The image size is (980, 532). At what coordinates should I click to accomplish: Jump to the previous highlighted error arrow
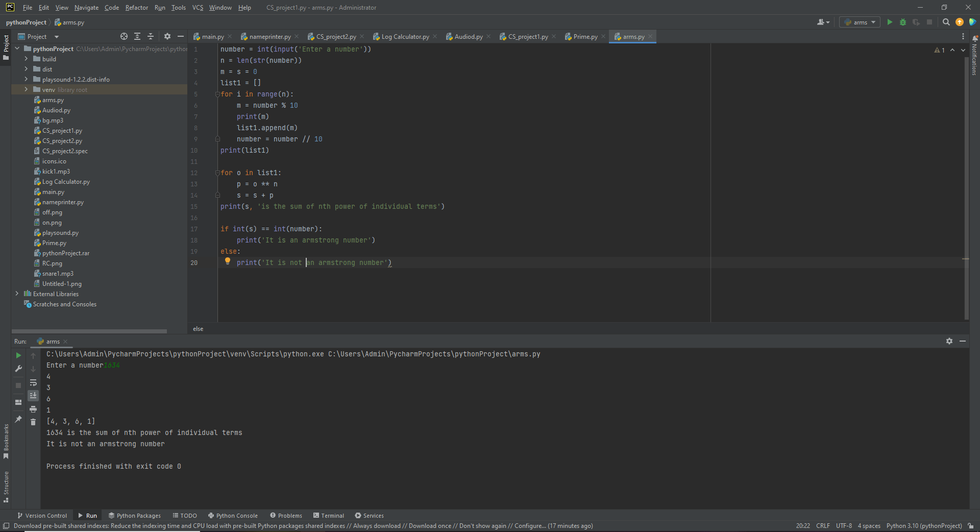pos(952,50)
